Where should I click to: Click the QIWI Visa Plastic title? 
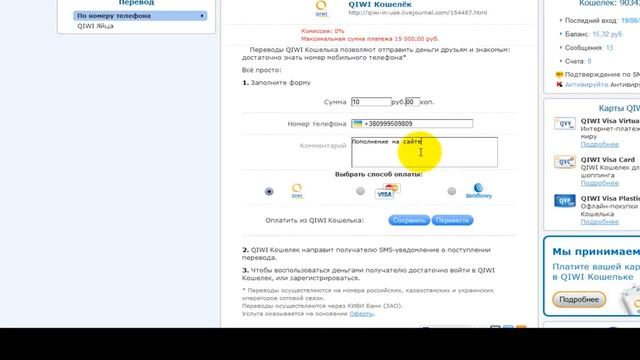click(x=610, y=198)
